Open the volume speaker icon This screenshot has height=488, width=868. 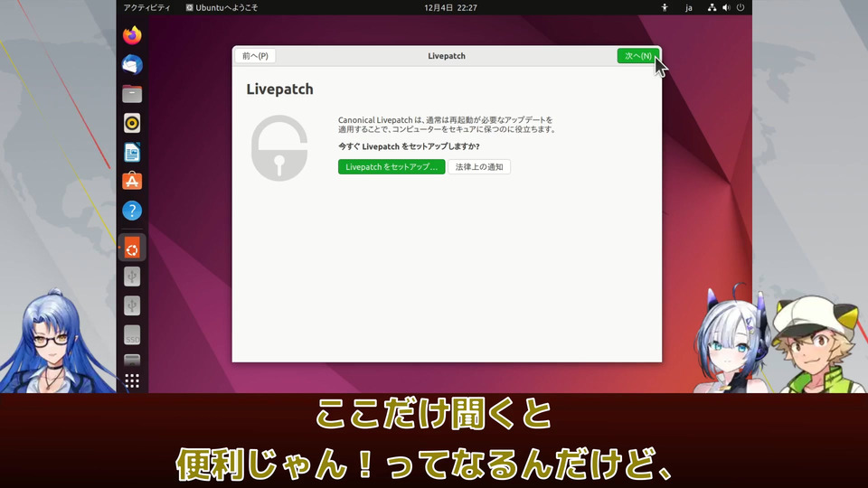pos(726,8)
